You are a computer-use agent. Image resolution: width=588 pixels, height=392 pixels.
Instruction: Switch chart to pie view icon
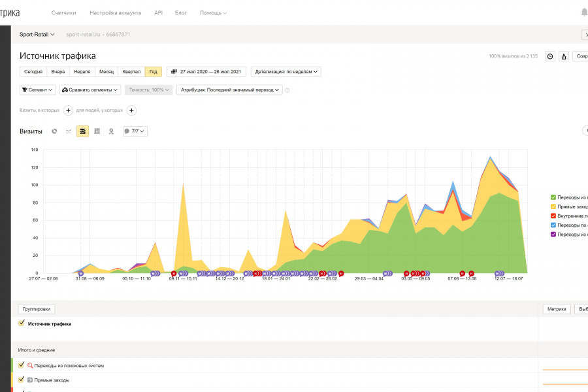point(54,131)
